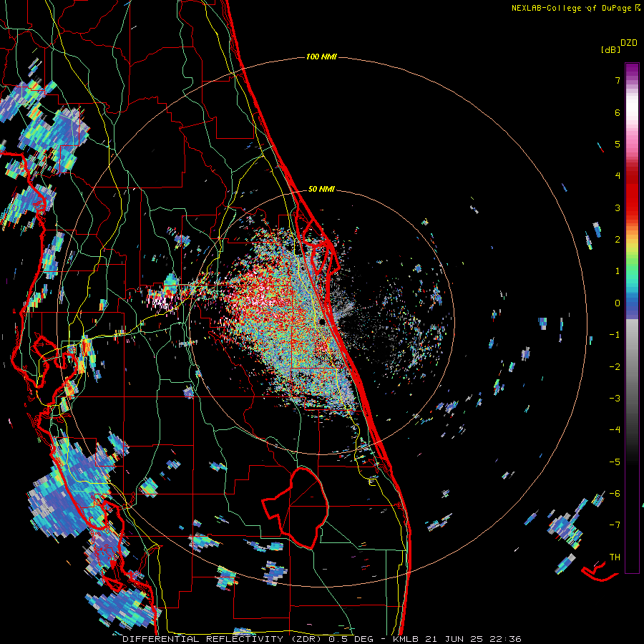Click the scale tick label 3
Viewport: 644px width, 644px height.
pos(618,208)
